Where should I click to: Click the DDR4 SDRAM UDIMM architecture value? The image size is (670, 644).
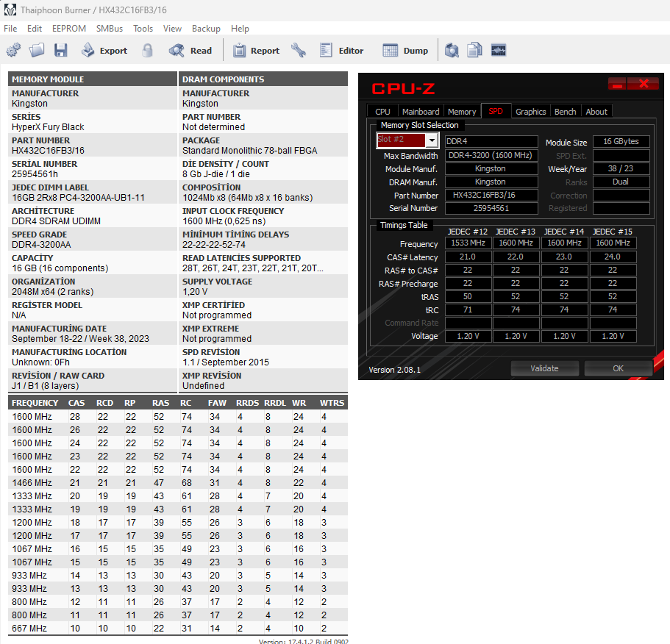[56, 221]
